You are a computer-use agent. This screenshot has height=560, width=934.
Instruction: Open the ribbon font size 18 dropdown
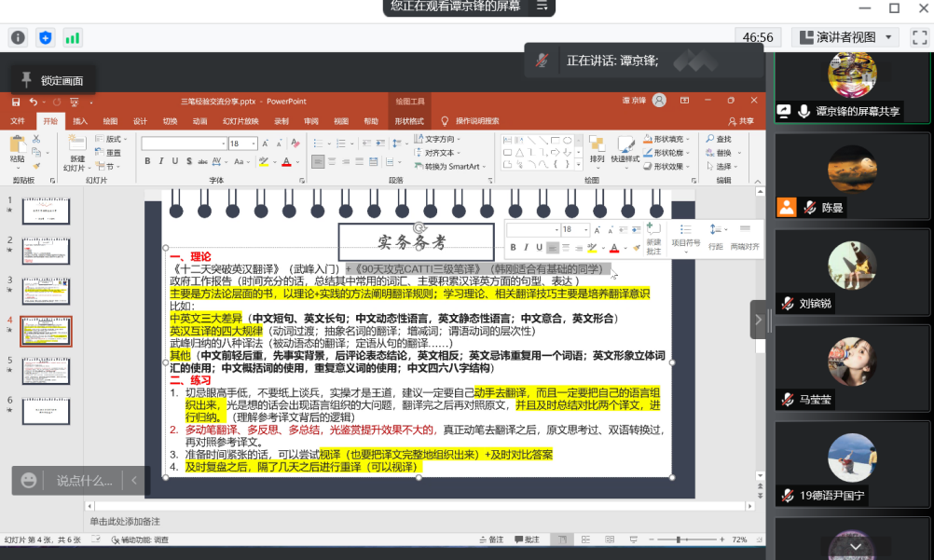[254, 143]
